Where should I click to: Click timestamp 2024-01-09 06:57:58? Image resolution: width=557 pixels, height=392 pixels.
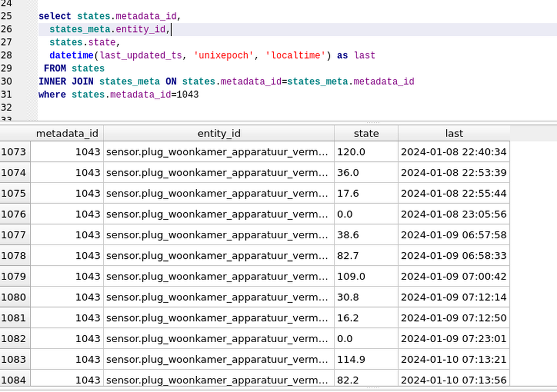(454, 235)
